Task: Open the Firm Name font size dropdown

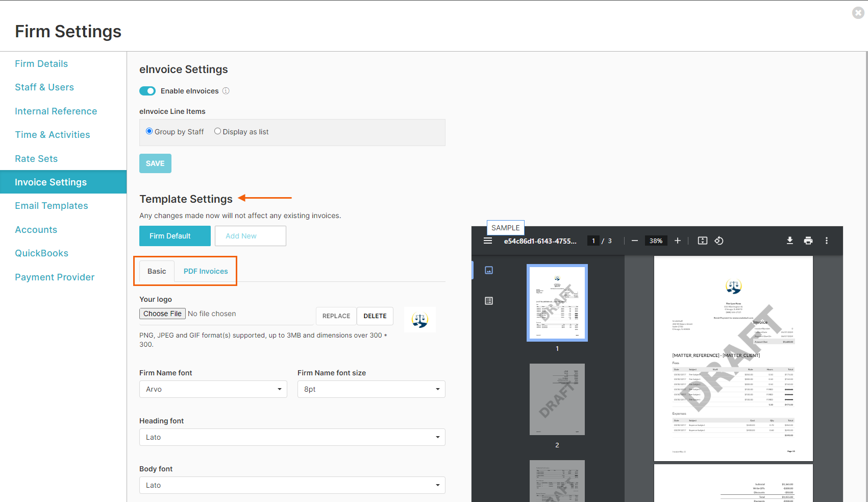Action: point(371,389)
